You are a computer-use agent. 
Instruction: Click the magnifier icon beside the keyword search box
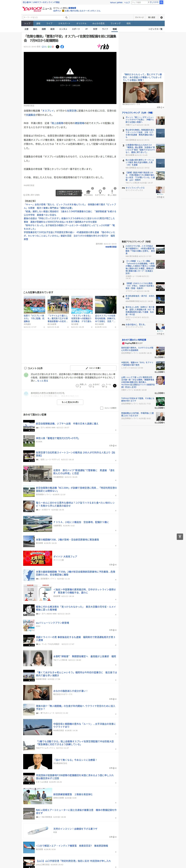point(66,18)
